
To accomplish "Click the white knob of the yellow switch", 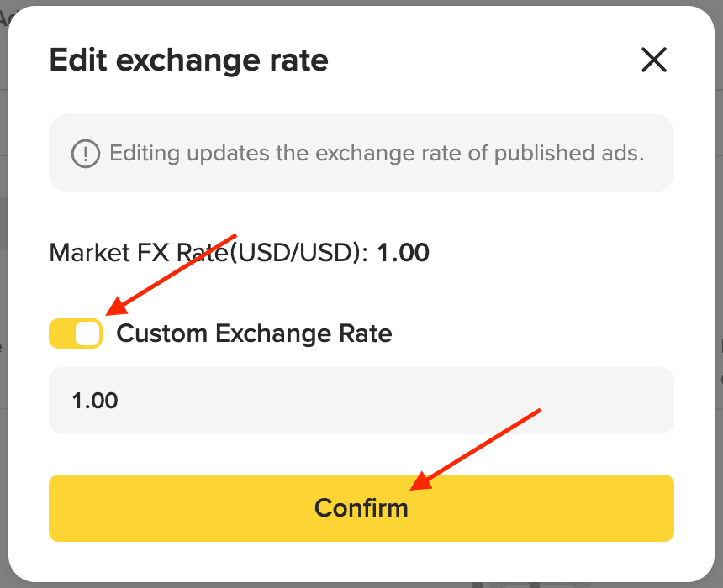I will coord(87,333).
